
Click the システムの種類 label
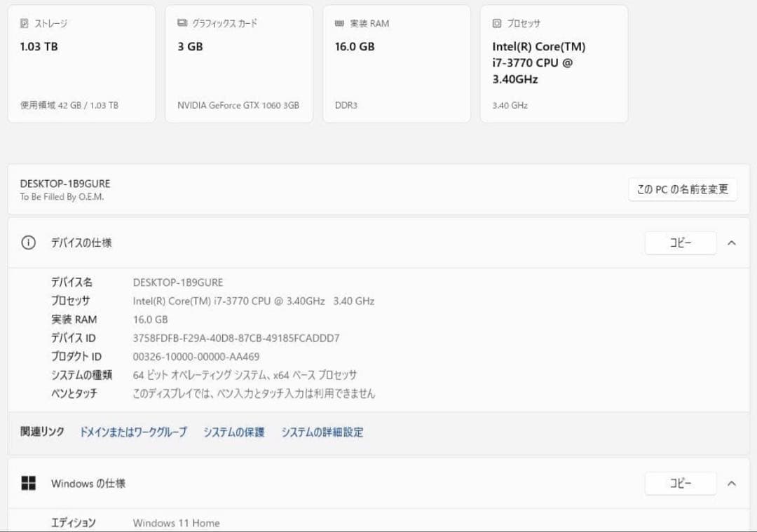81,375
